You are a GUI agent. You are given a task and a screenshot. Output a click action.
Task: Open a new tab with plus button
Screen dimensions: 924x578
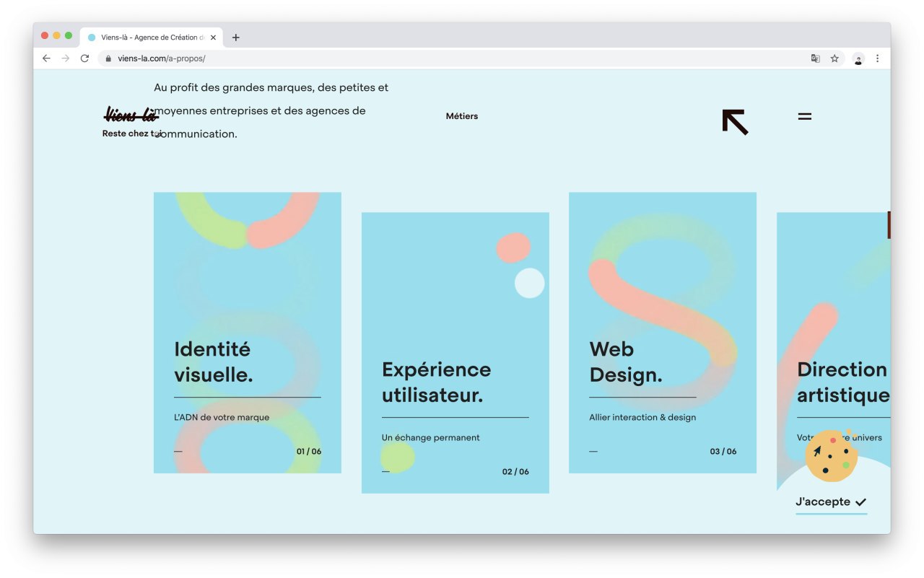click(235, 38)
